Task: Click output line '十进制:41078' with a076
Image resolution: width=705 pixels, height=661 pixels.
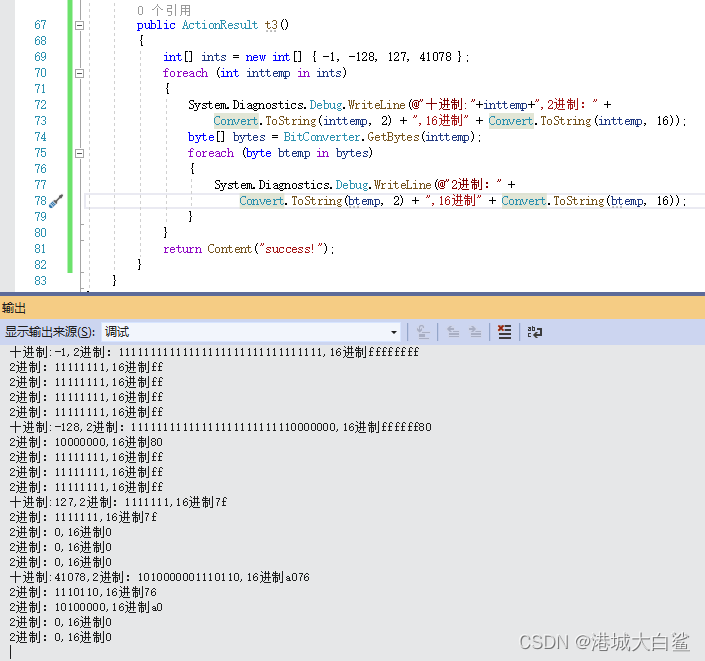Action: click(160, 577)
